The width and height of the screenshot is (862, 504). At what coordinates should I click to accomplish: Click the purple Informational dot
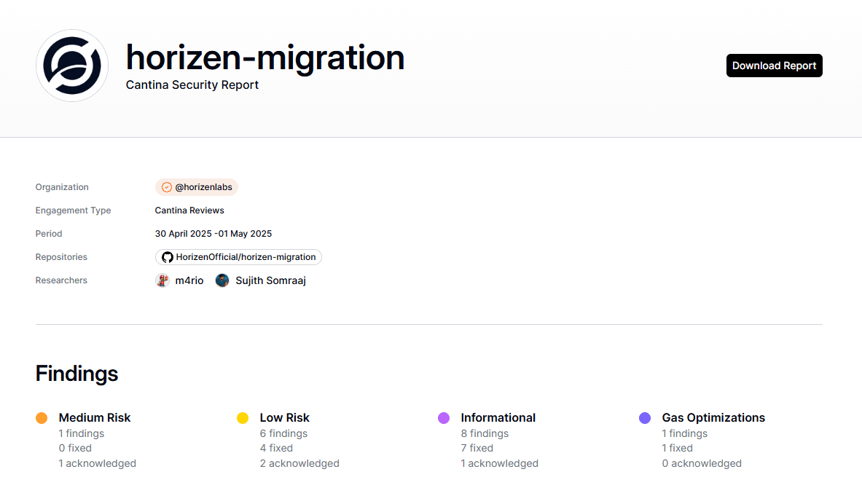(x=444, y=418)
